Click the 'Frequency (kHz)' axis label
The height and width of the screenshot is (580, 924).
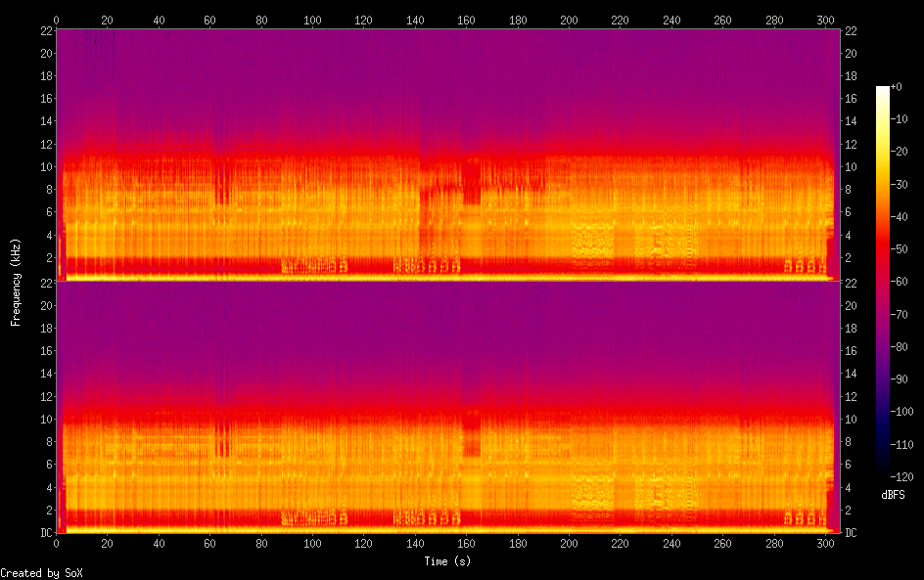tap(16, 281)
